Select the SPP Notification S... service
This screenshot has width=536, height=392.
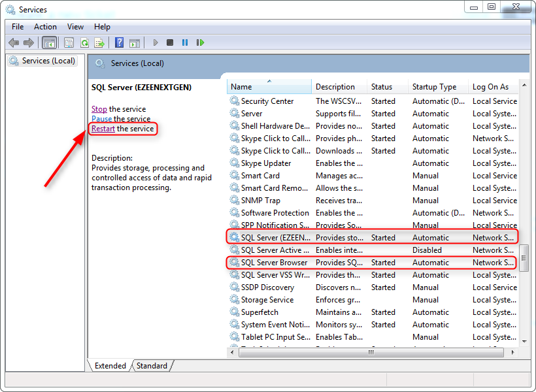(275, 225)
